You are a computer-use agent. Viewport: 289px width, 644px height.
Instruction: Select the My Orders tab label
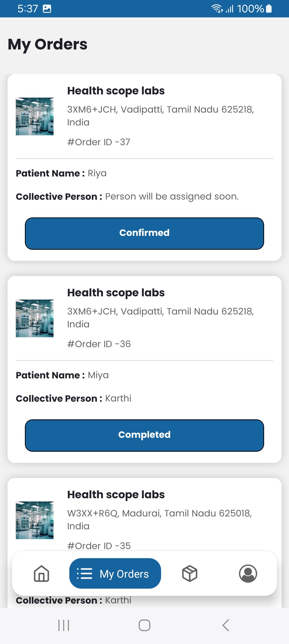click(x=124, y=574)
